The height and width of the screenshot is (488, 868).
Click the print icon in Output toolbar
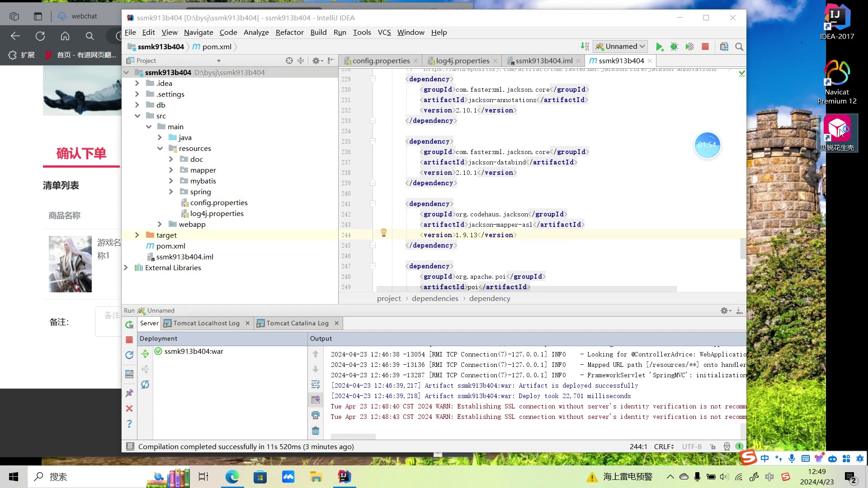click(316, 415)
